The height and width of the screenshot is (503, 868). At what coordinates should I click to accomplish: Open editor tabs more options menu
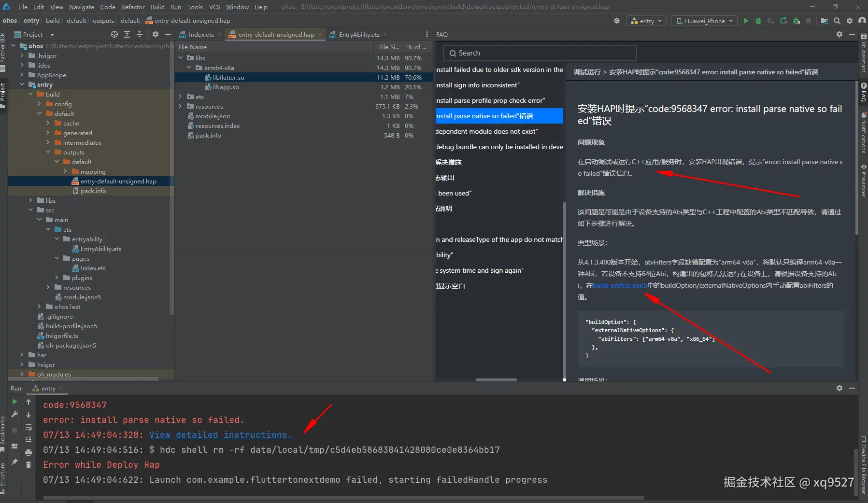(x=427, y=34)
